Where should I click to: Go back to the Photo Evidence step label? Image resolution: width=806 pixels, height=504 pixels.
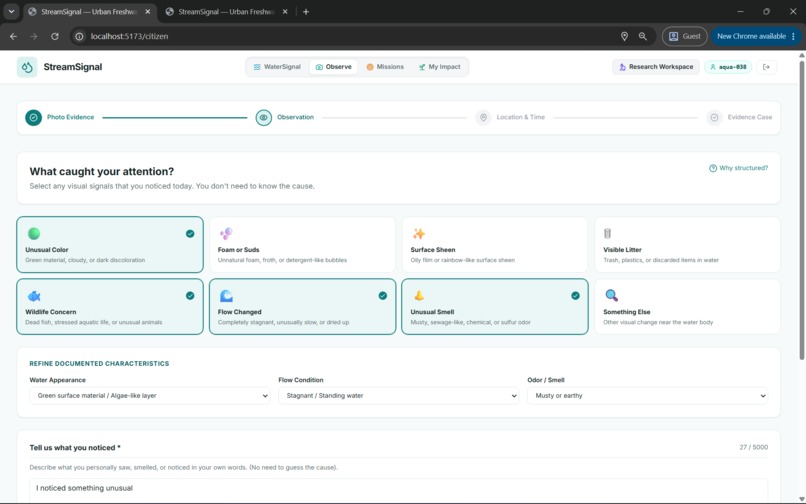click(70, 117)
